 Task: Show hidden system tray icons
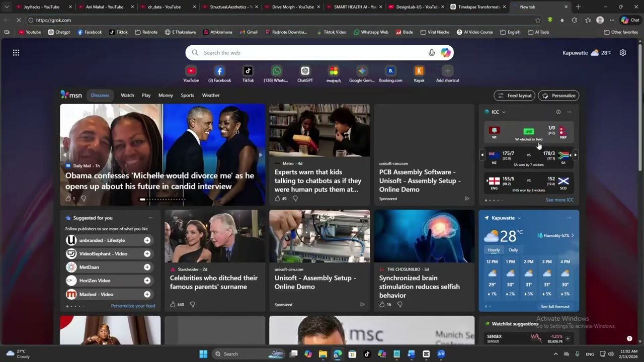[555, 354]
